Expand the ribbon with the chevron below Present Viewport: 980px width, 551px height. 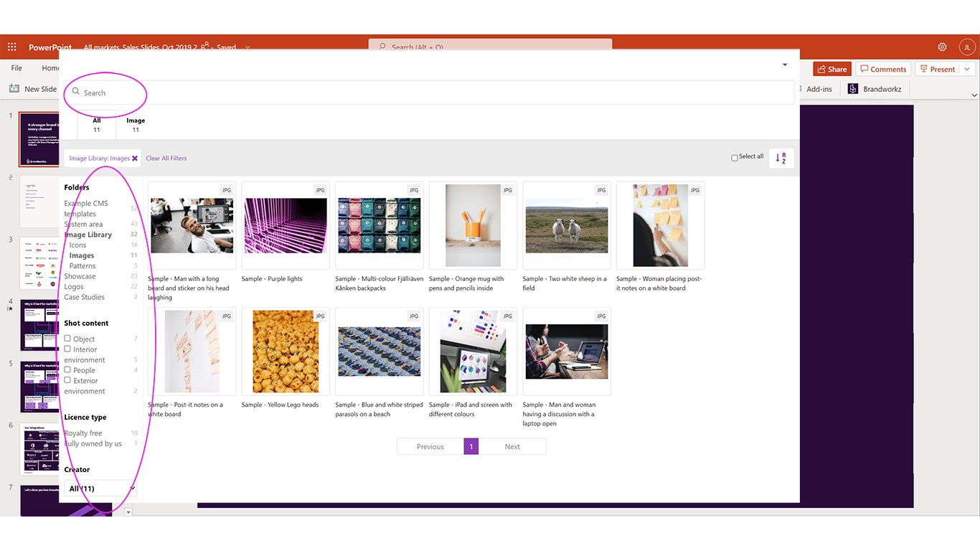(x=974, y=95)
